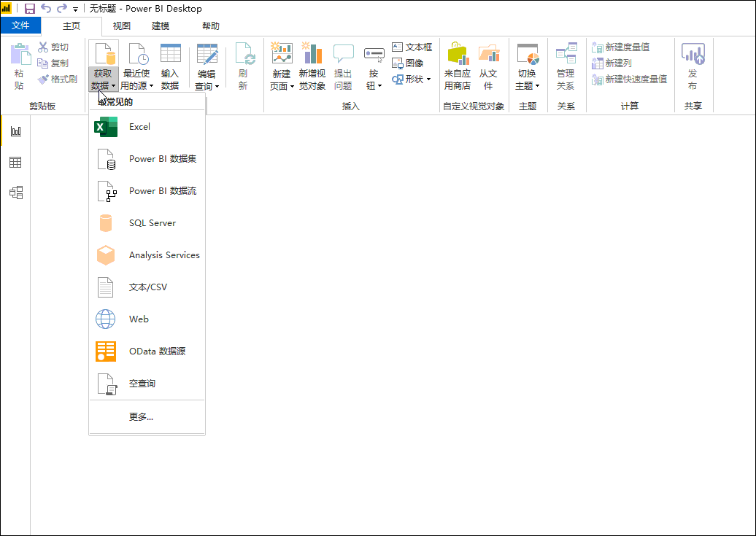This screenshot has height=536, width=756.
Task: Open the Data view in left sidebar
Action: [x=16, y=163]
